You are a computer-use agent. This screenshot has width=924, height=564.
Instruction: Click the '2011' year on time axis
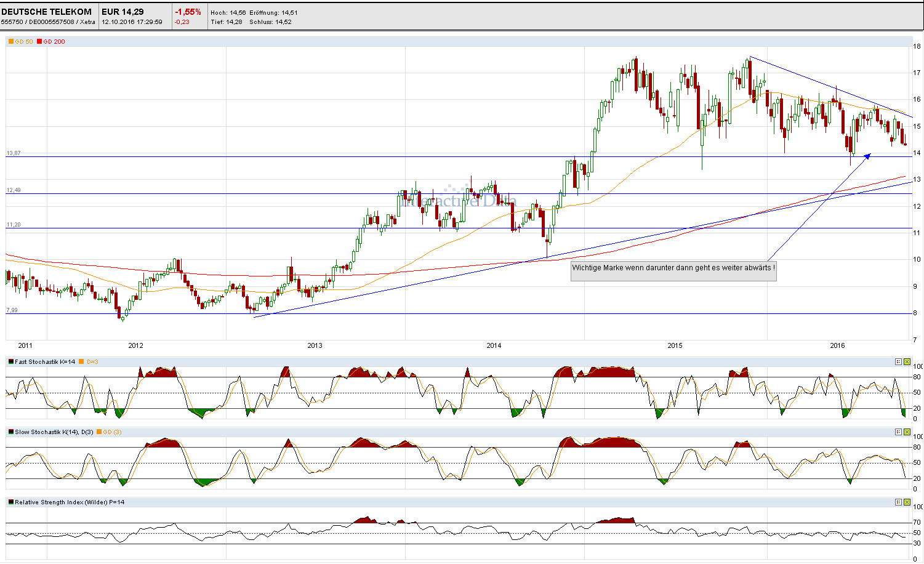tap(25, 345)
